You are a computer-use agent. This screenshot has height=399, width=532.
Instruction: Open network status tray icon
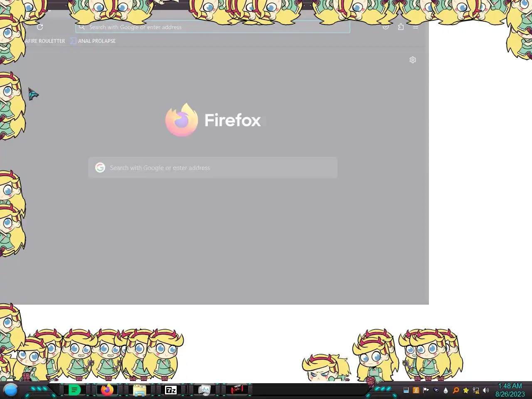[x=476, y=390]
